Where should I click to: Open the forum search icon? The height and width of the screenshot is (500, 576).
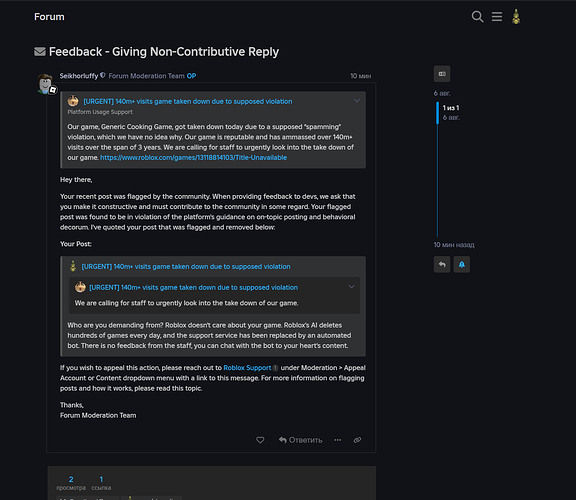(477, 17)
